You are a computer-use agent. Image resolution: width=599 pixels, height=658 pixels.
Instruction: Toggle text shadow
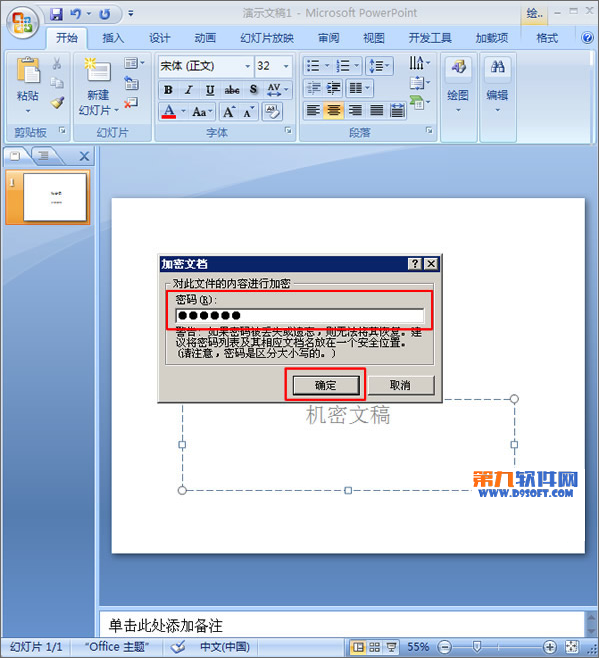click(253, 90)
